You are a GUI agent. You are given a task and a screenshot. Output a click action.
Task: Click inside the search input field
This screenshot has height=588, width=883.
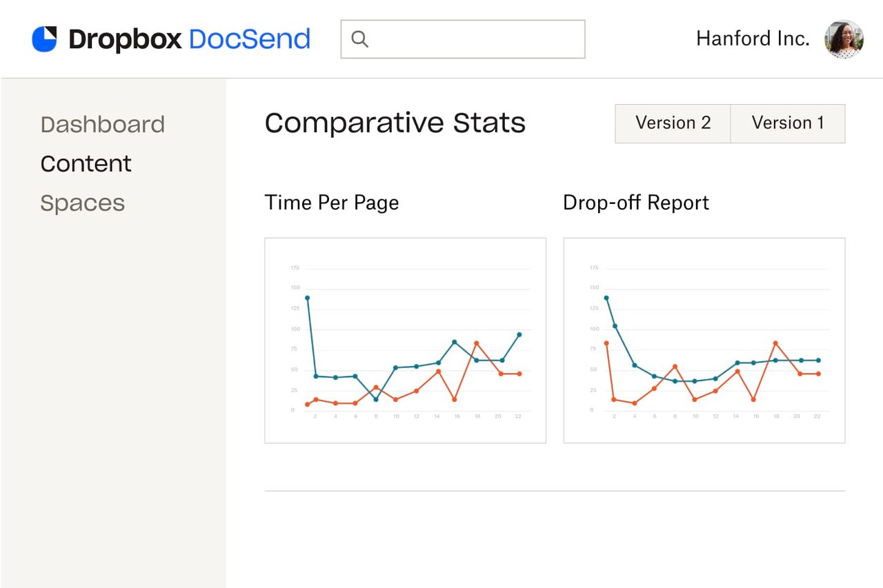click(462, 39)
